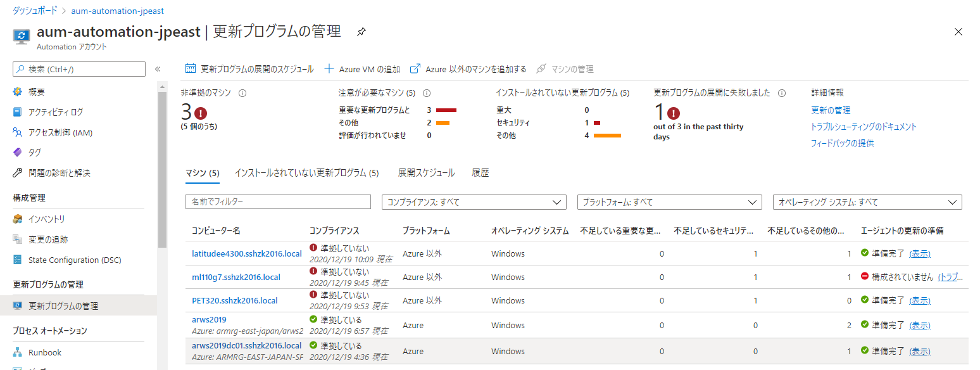Open トラブルシューティングのドキュメント link
Image resolution: width=980 pixels, height=370 pixels.
pyautogui.click(x=864, y=127)
